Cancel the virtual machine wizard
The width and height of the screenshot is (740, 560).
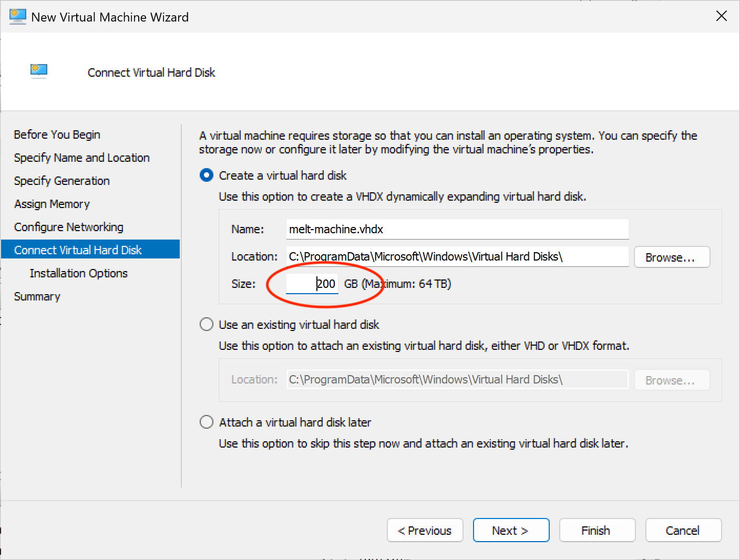(x=683, y=531)
